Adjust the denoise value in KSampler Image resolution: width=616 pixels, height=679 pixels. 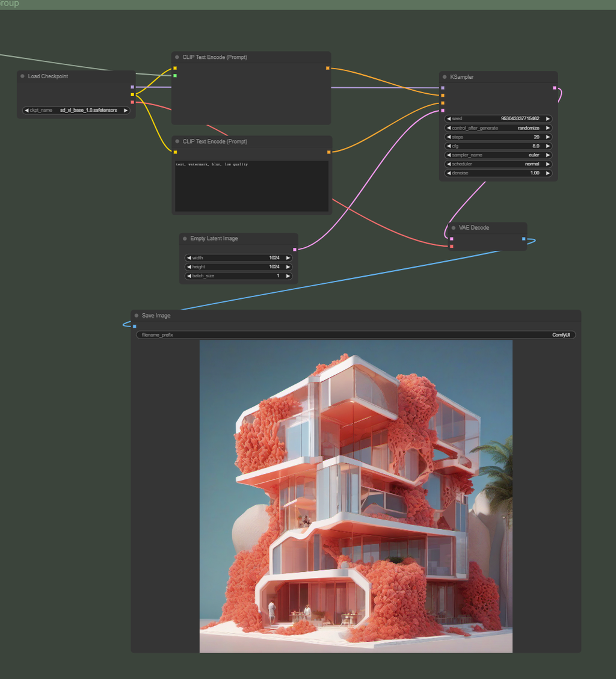pyautogui.click(x=498, y=173)
